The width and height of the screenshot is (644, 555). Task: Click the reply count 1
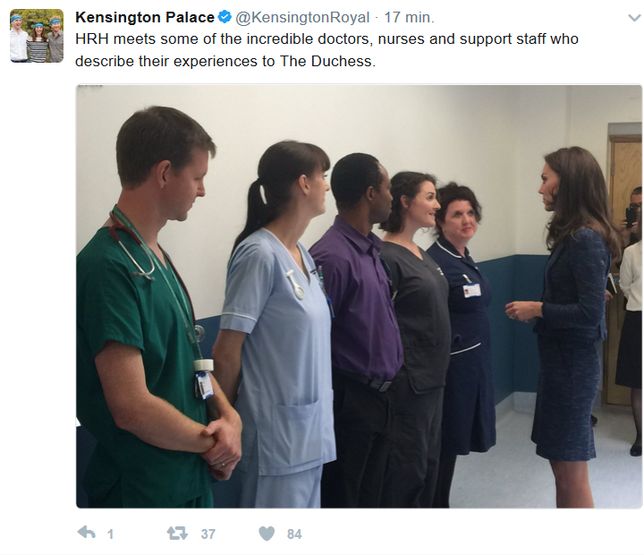(110, 534)
